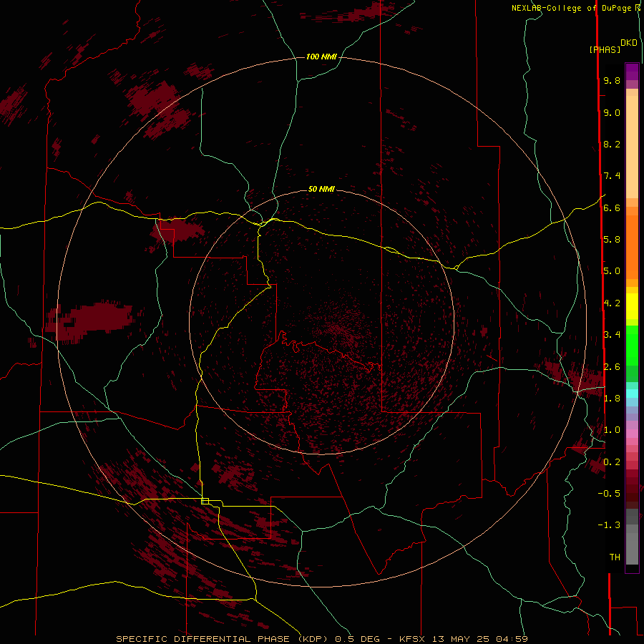The width and height of the screenshot is (644, 644).
Task: Click the cyan segment of the color bar
Action: [x=632, y=394]
